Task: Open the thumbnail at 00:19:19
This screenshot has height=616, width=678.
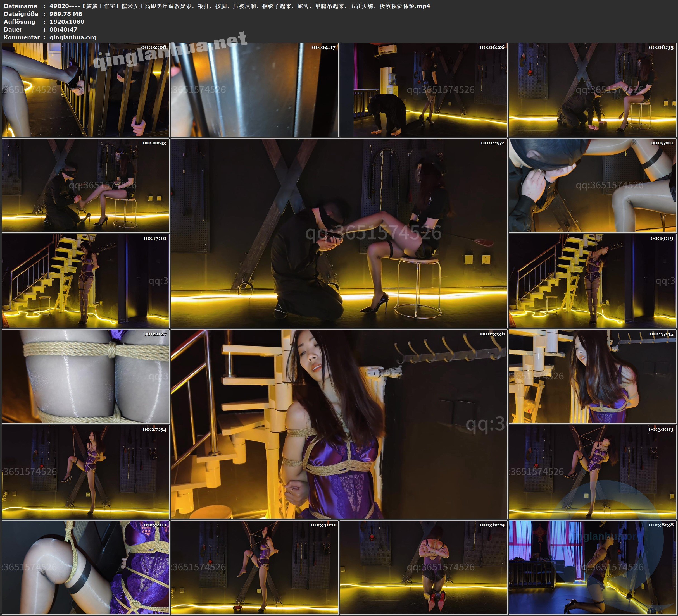Action: coord(593,281)
